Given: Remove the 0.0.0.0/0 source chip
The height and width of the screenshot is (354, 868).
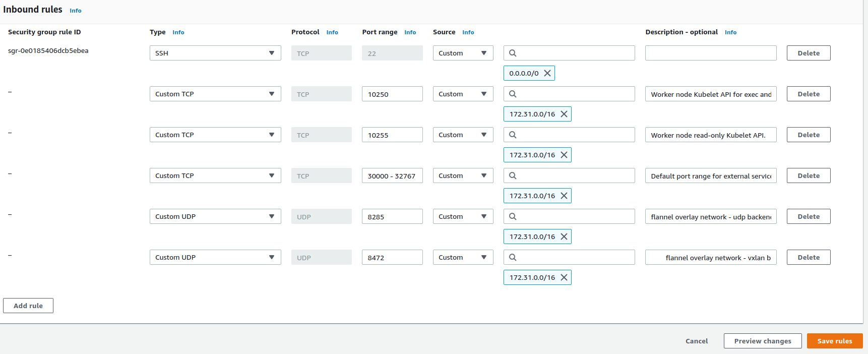Looking at the screenshot, I should click(x=547, y=73).
